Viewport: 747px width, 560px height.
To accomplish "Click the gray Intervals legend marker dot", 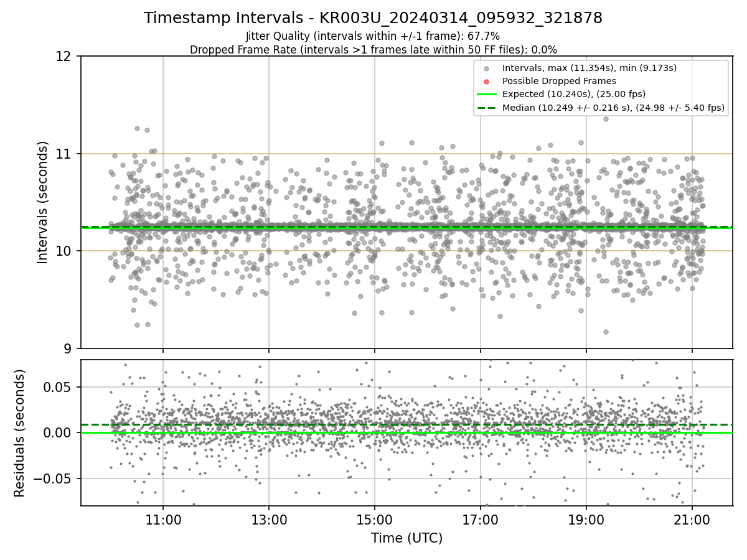I will tap(487, 68).
